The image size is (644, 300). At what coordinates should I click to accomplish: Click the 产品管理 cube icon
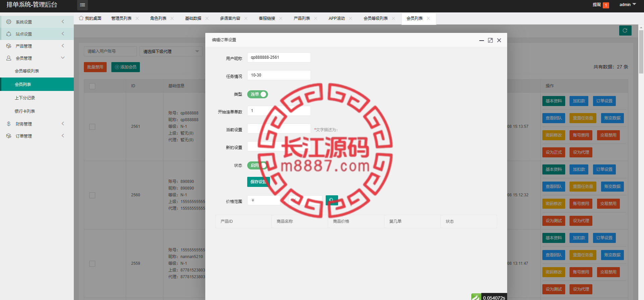tap(9, 46)
